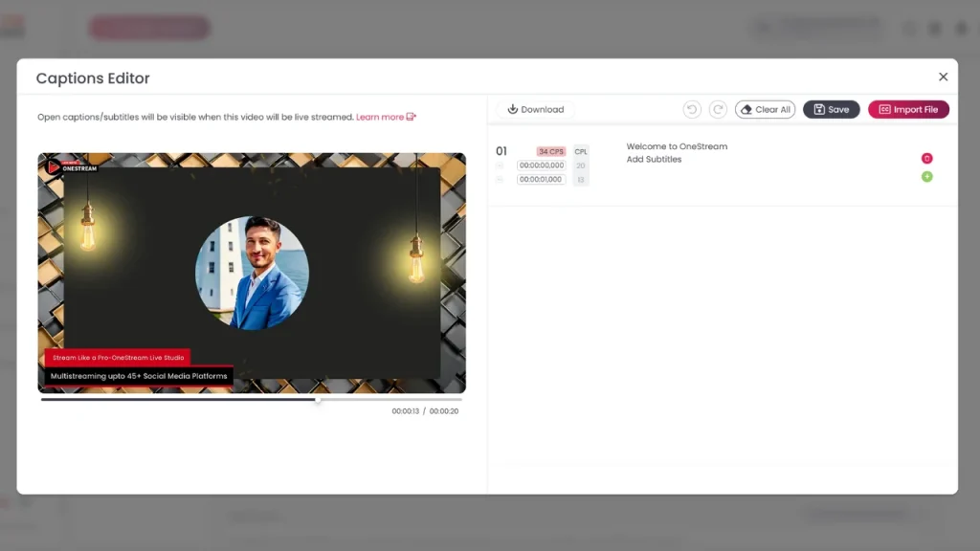Add a new caption with green plus icon
This screenshot has height=551, width=980.
[926, 177]
